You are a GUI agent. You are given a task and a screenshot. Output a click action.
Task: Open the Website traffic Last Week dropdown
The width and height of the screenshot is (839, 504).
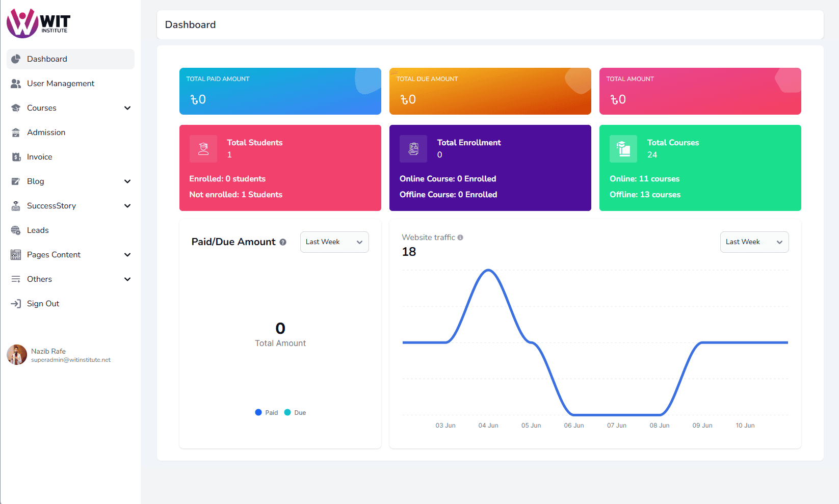[754, 242]
